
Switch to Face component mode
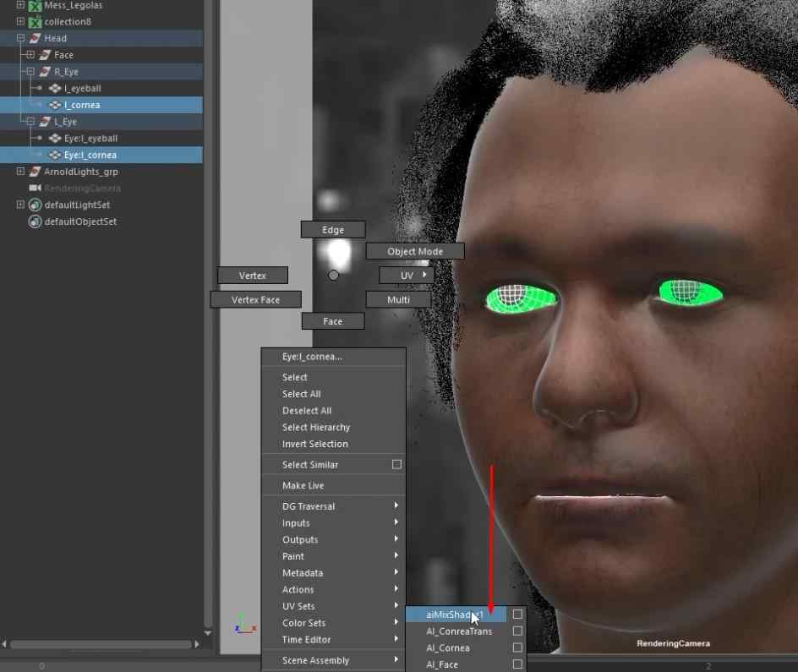coord(333,321)
